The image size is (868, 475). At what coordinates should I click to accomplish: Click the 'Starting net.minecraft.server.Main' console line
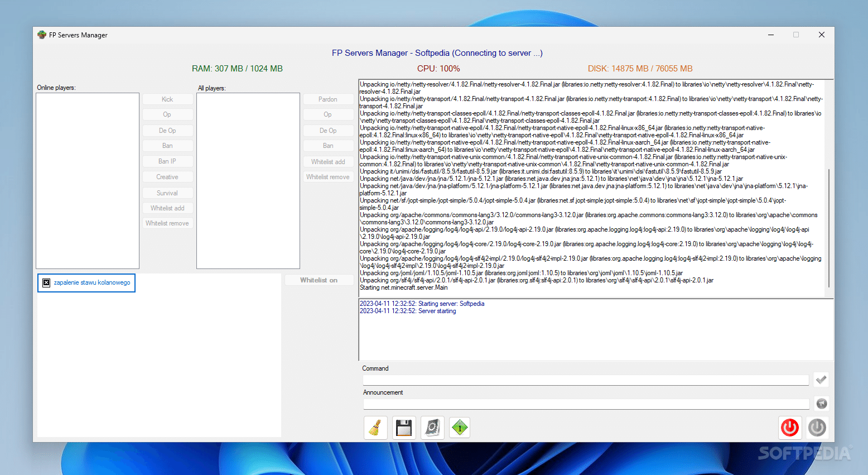click(404, 288)
